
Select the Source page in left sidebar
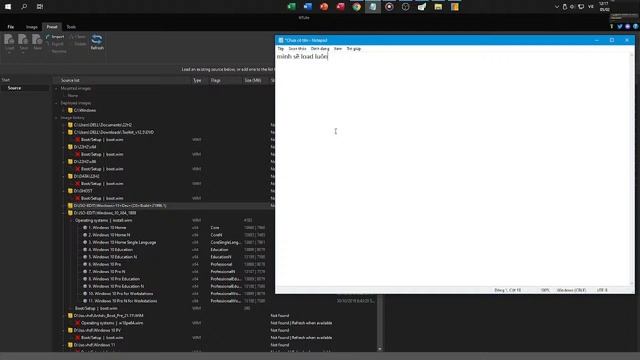[x=14, y=88]
